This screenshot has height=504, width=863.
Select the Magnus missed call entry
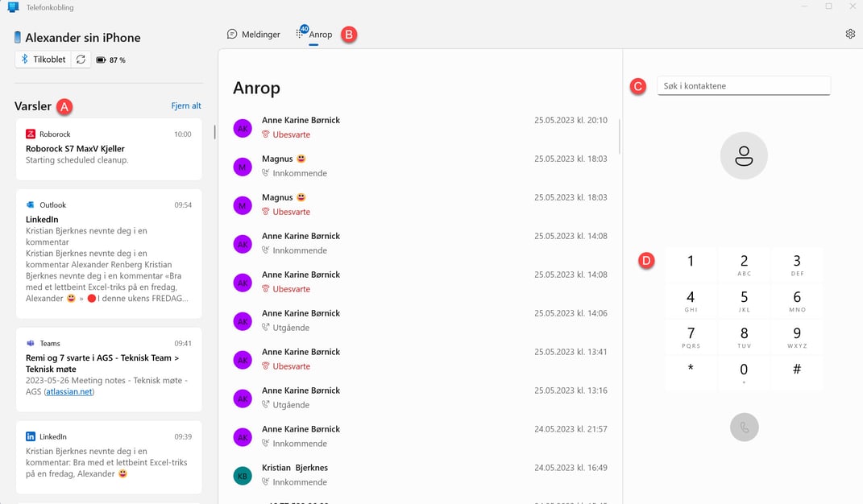pyautogui.click(x=420, y=205)
